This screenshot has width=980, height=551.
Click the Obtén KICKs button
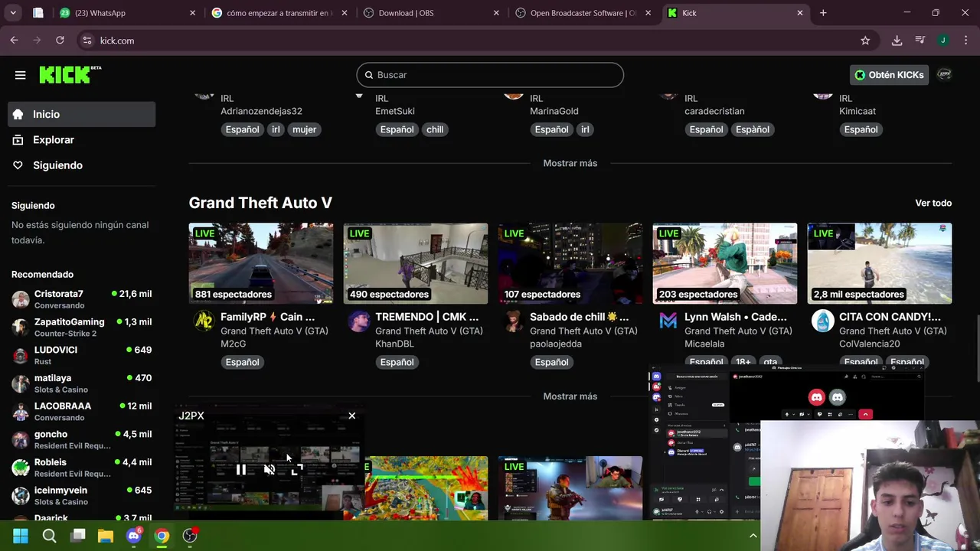pyautogui.click(x=889, y=75)
